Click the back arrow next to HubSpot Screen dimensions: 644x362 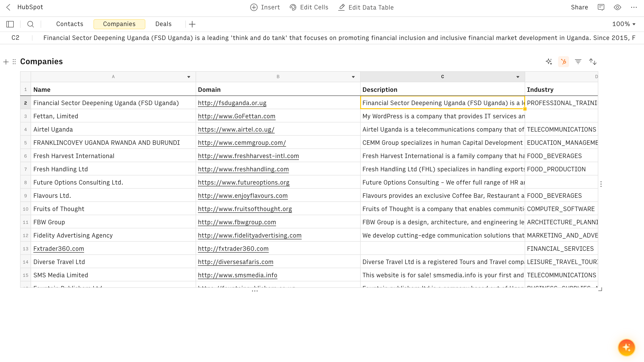pyautogui.click(x=8, y=7)
